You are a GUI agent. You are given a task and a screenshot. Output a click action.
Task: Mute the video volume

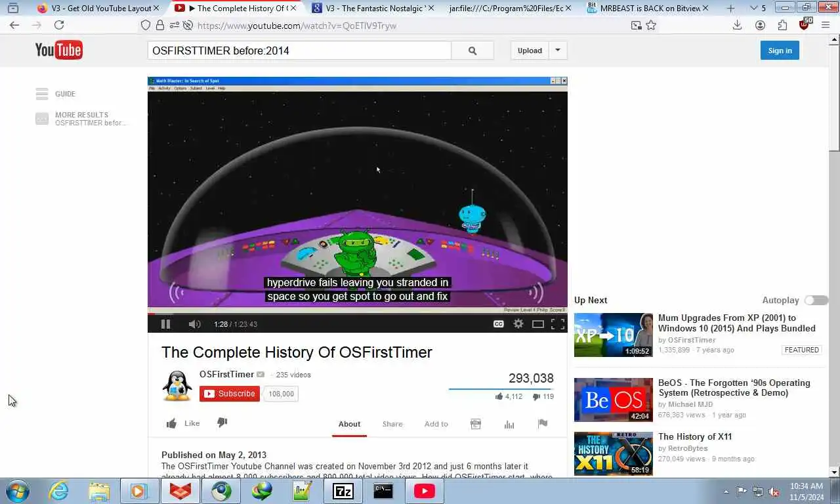pyautogui.click(x=194, y=324)
